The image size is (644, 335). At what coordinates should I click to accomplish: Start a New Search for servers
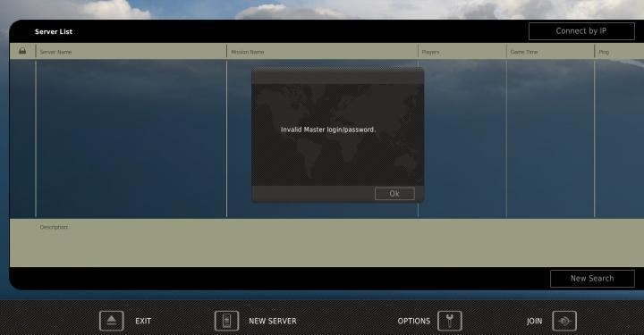tap(592, 279)
